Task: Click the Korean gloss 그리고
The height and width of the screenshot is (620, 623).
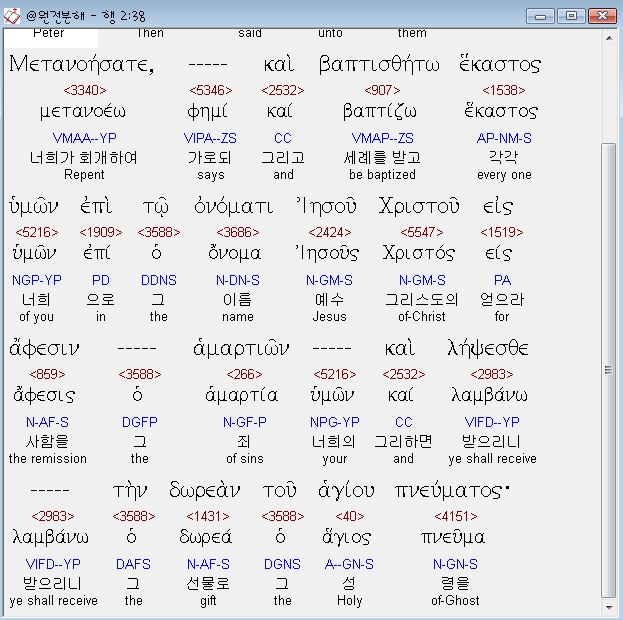Action: pyautogui.click(x=283, y=158)
